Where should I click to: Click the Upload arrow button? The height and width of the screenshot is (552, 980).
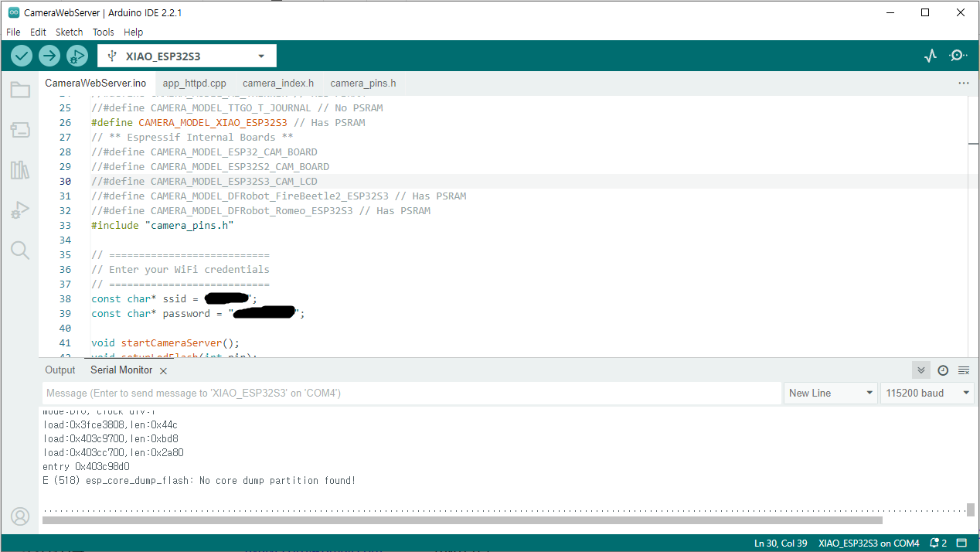click(x=49, y=56)
